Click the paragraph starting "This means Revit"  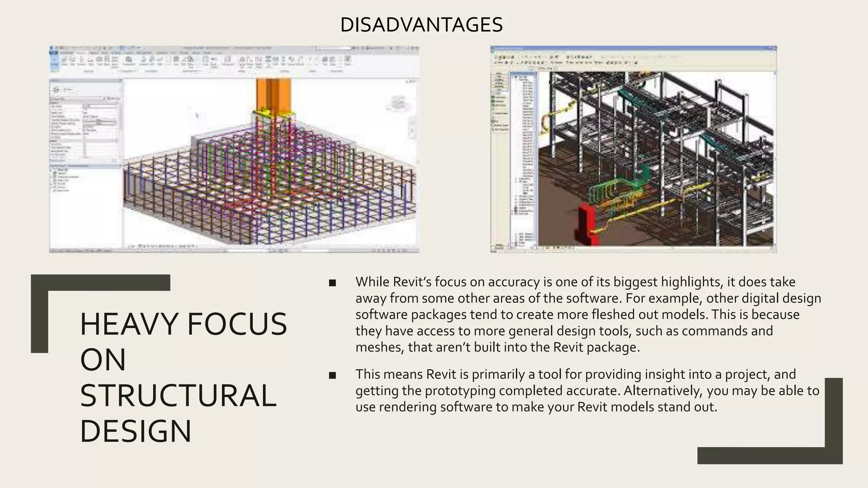pos(587,391)
